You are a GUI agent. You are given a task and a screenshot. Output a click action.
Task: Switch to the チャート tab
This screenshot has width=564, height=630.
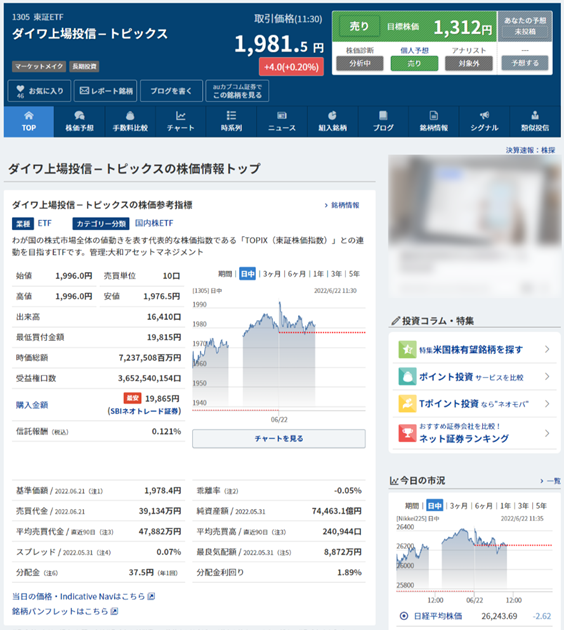(181, 122)
